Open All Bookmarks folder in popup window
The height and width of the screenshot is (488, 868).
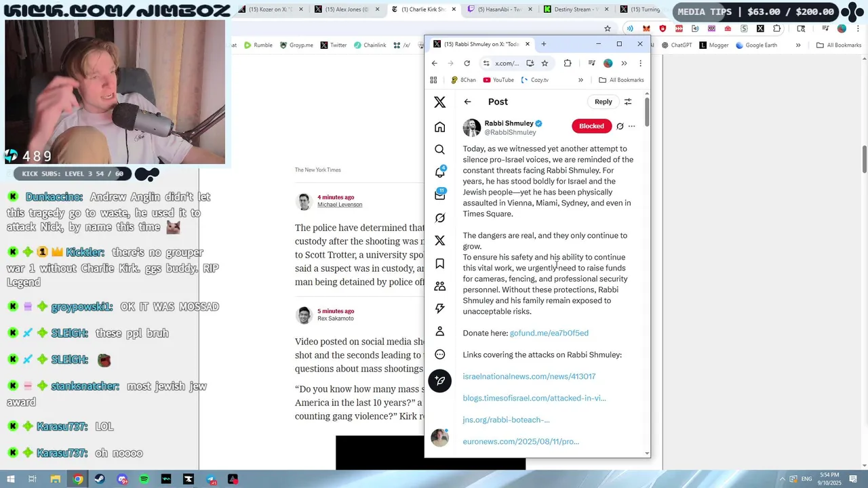[621, 80]
